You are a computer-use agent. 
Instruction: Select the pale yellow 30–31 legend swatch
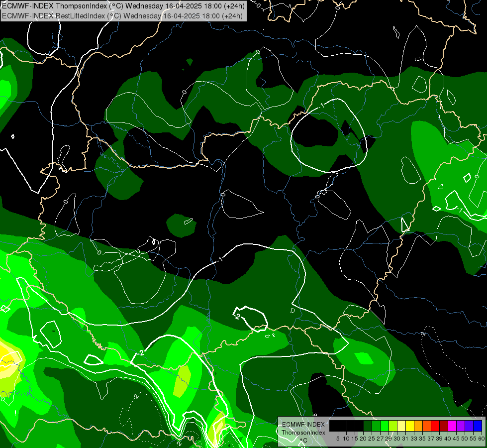[x=401, y=426]
